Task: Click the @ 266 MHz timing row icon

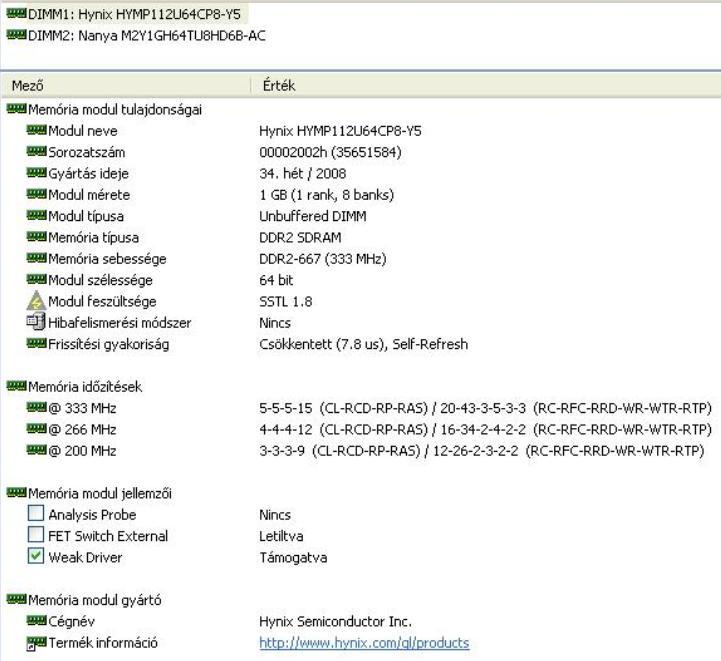Action: point(36,428)
